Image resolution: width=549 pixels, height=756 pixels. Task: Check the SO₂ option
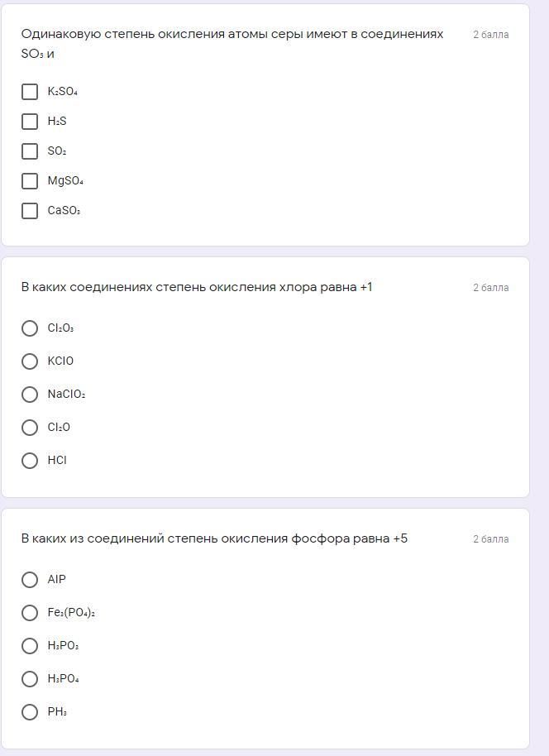click(30, 151)
